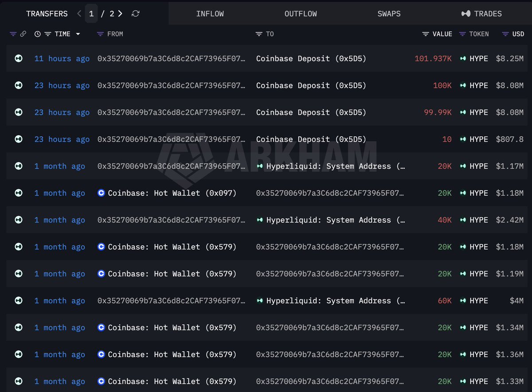Switch to the SWAPS tab
The height and width of the screenshot is (392, 532).
pos(389,14)
